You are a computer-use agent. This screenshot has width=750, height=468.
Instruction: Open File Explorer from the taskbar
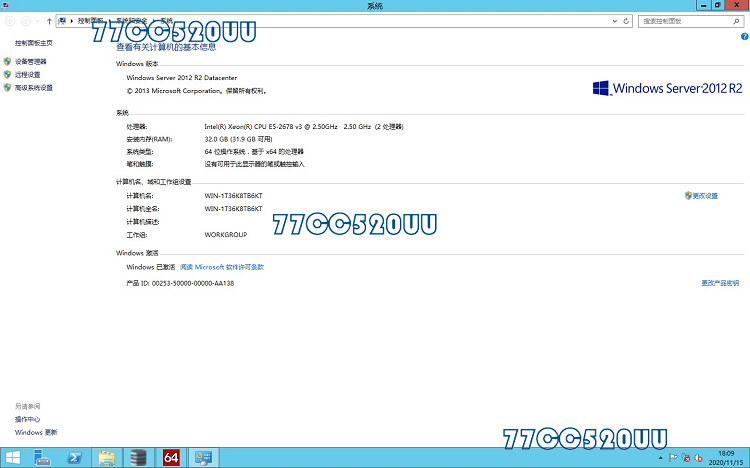pyautogui.click(x=107, y=458)
